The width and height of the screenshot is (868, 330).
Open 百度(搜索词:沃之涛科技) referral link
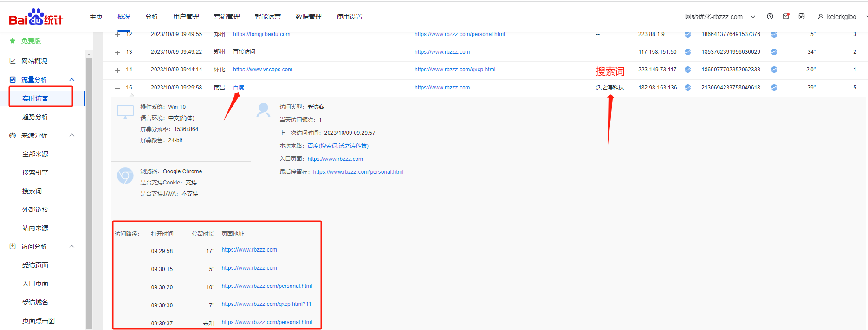coord(338,146)
